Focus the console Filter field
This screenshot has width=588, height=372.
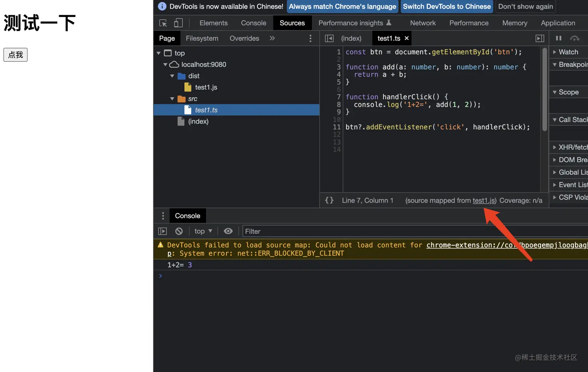click(x=415, y=231)
